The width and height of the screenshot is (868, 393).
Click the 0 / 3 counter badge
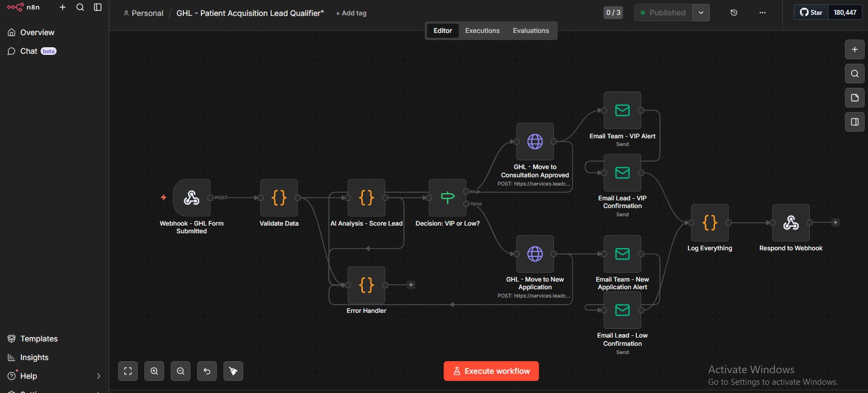coord(613,12)
